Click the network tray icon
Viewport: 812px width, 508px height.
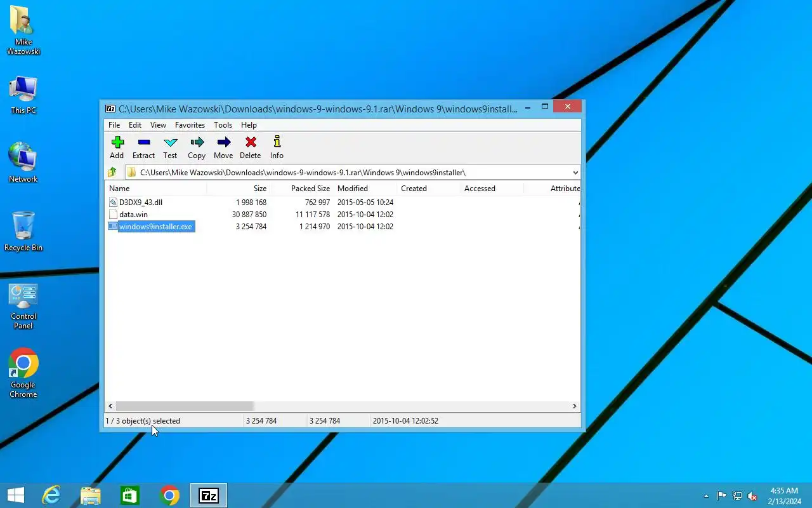click(x=737, y=496)
